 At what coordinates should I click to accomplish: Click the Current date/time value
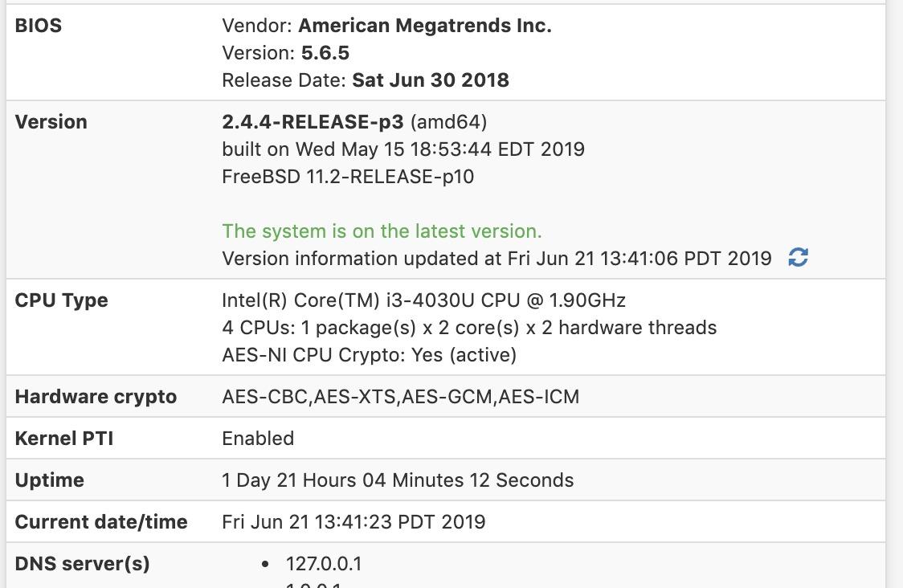353,522
